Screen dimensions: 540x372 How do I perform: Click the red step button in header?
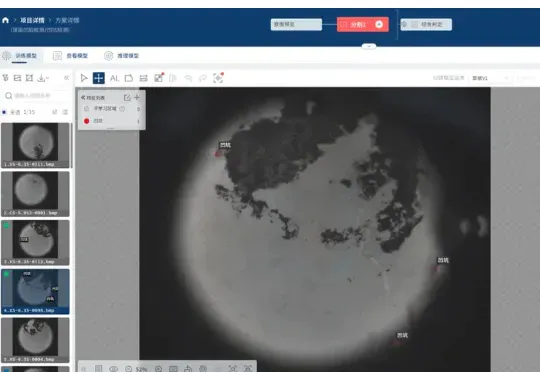pyautogui.click(x=363, y=24)
